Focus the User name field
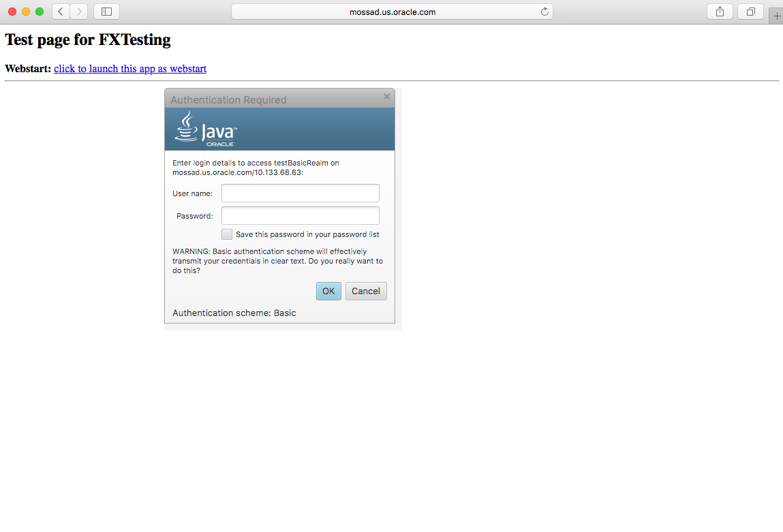The height and width of the screenshot is (532, 783). [300, 193]
